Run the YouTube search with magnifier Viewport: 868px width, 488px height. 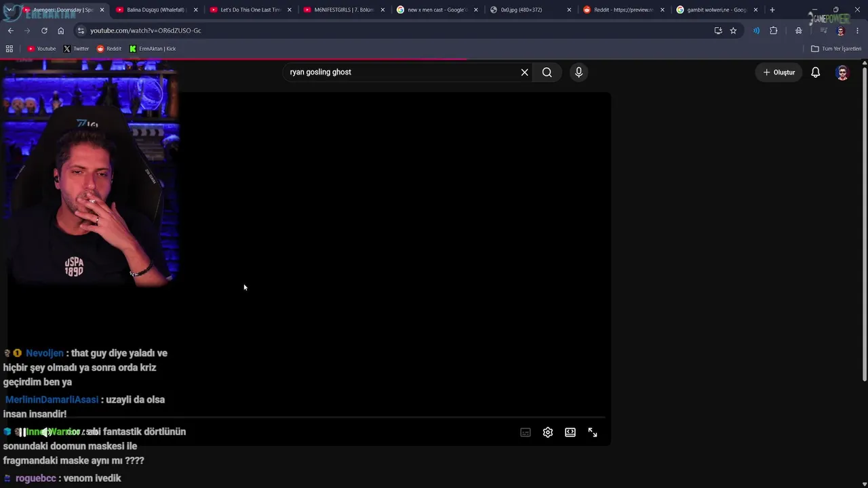[547, 72]
